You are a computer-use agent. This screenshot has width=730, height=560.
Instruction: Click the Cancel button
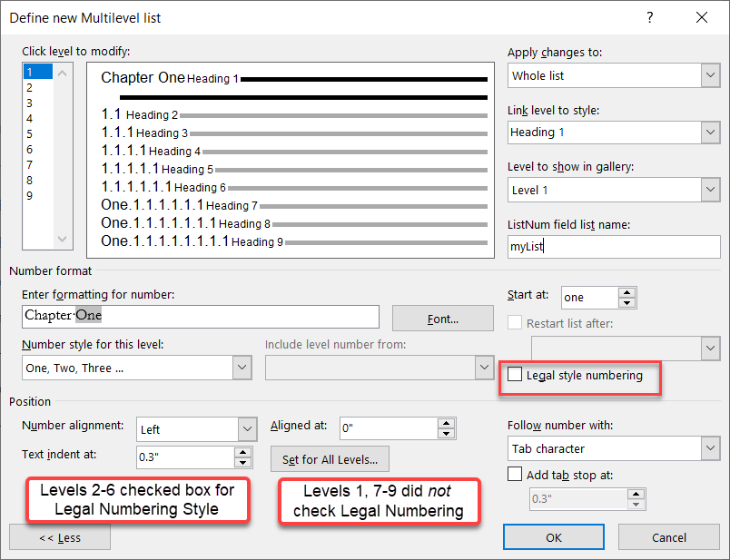pyautogui.click(x=669, y=537)
